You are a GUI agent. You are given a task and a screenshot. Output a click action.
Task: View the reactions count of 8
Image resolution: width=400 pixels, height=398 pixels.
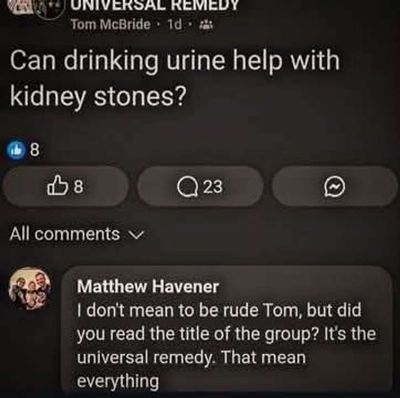[35, 151]
